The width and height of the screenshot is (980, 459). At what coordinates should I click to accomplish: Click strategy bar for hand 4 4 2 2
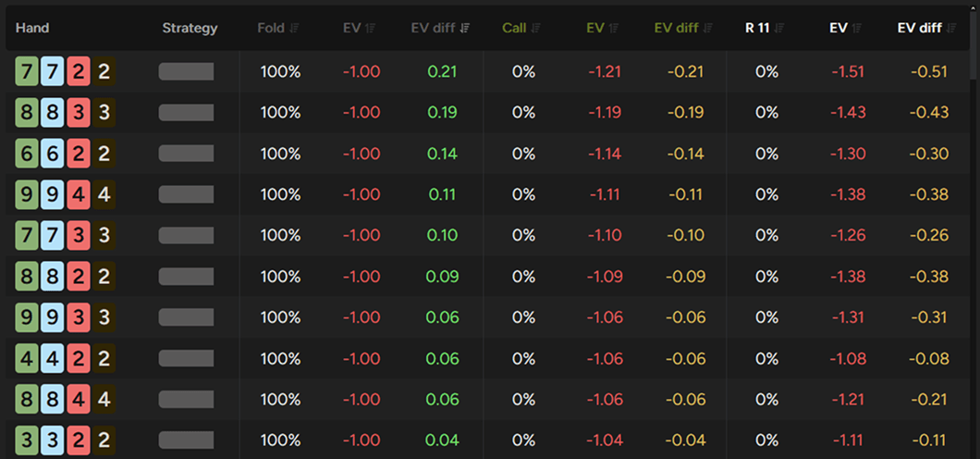click(186, 359)
